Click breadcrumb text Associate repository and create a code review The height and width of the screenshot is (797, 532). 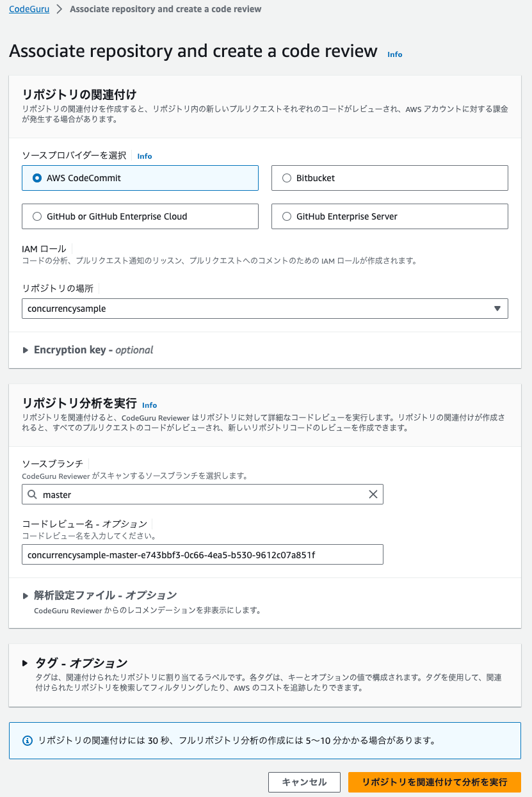[166, 9]
